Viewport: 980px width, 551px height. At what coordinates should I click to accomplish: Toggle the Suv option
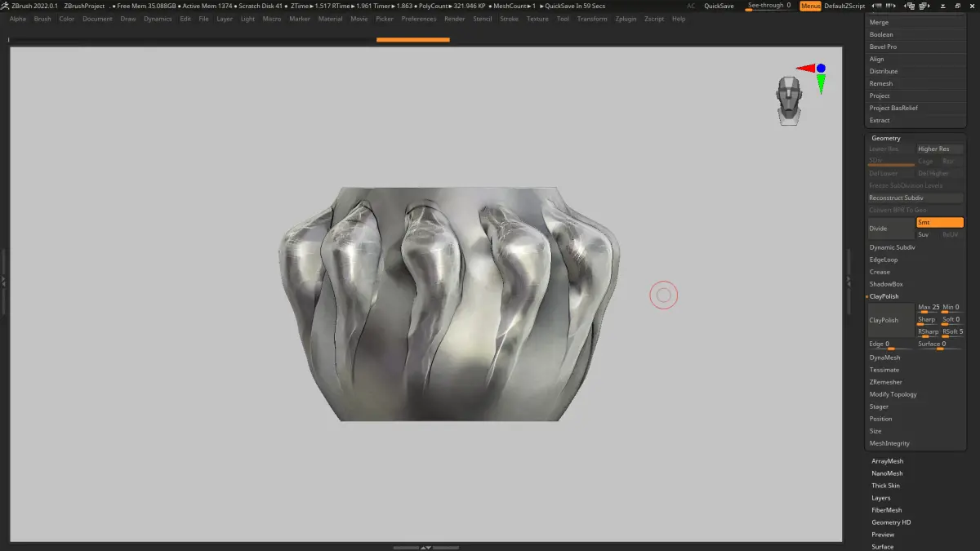927,234
